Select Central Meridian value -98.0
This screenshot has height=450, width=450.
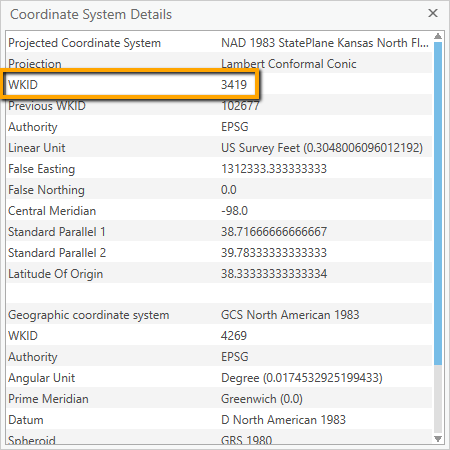pyautogui.click(x=234, y=211)
